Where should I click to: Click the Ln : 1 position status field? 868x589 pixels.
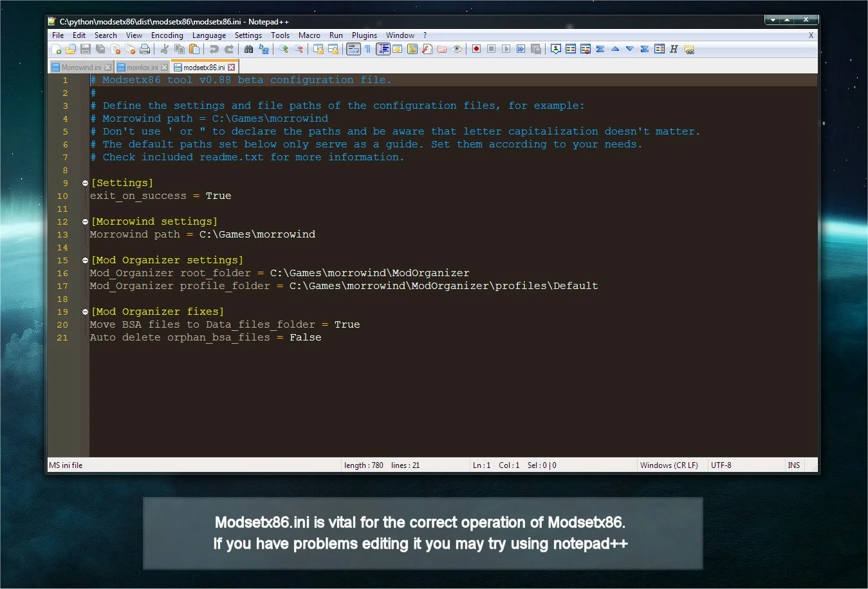pos(481,465)
